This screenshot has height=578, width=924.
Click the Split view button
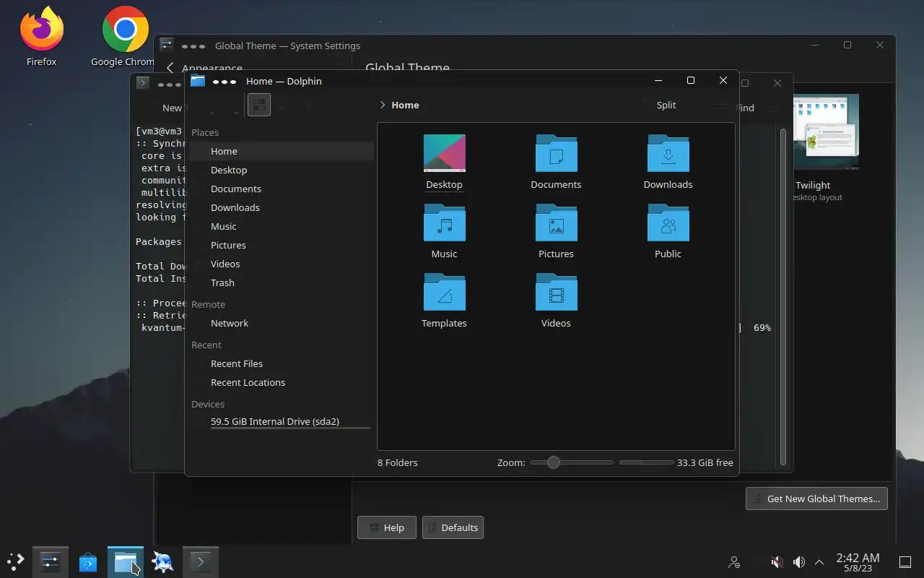[666, 105]
